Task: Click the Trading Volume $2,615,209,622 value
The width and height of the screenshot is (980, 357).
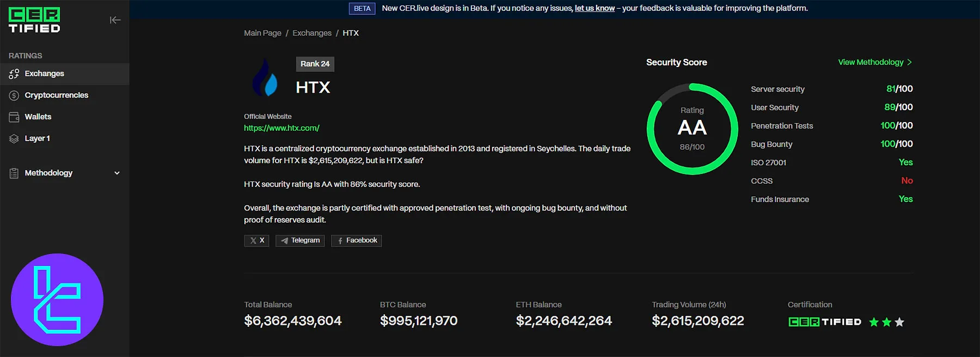Action: coord(698,321)
